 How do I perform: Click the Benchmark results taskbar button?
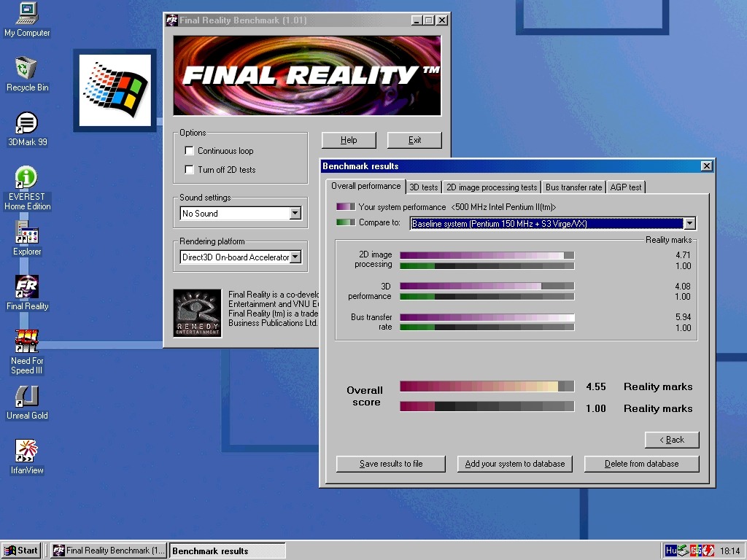click(x=228, y=551)
